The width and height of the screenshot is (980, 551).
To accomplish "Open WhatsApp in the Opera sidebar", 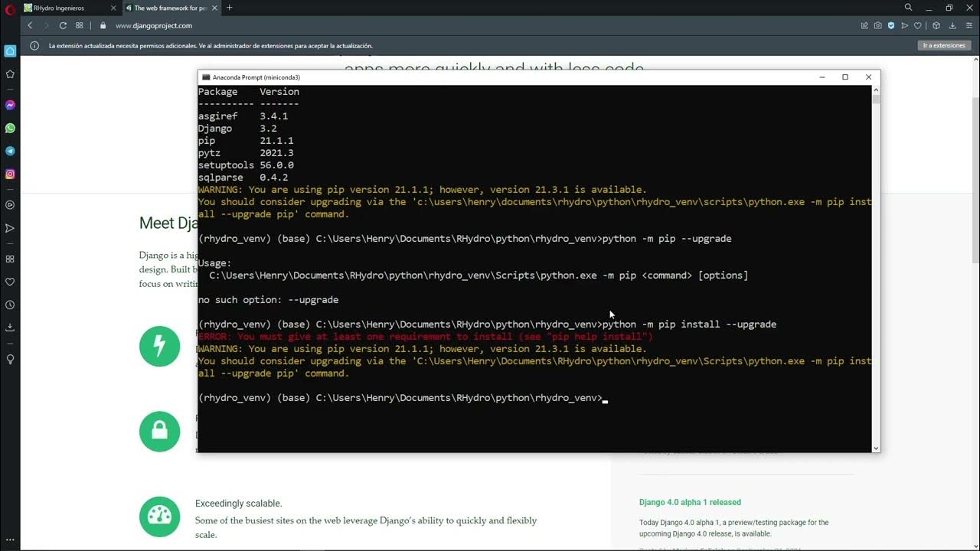I will pos(10,128).
